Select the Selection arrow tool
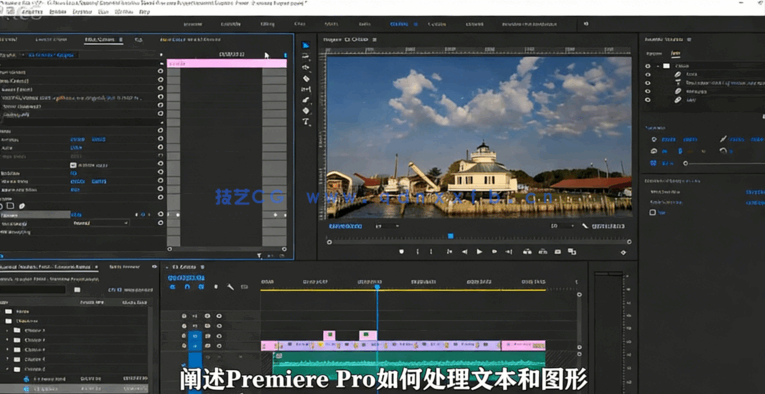This screenshot has width=765, height=394. click(306, 45)
